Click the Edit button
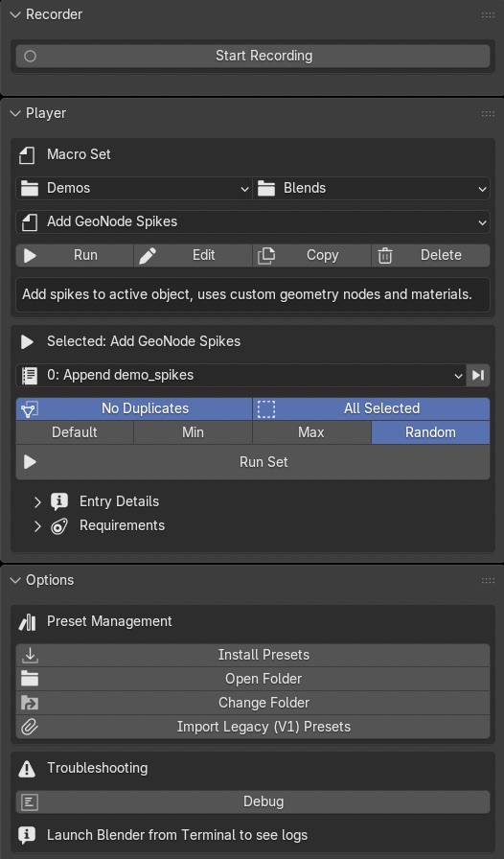 pos(193,255)
